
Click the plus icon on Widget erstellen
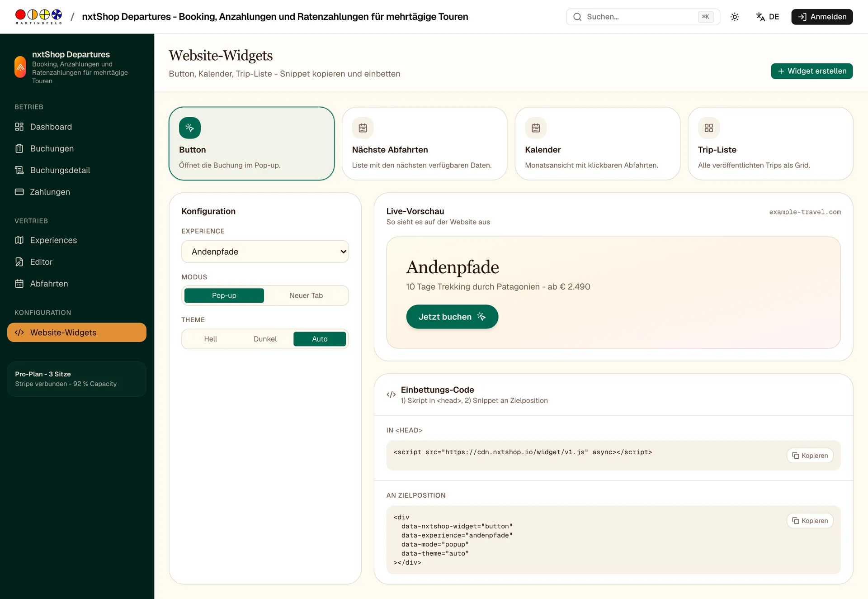pyautogui.click(x=781, y=71)
